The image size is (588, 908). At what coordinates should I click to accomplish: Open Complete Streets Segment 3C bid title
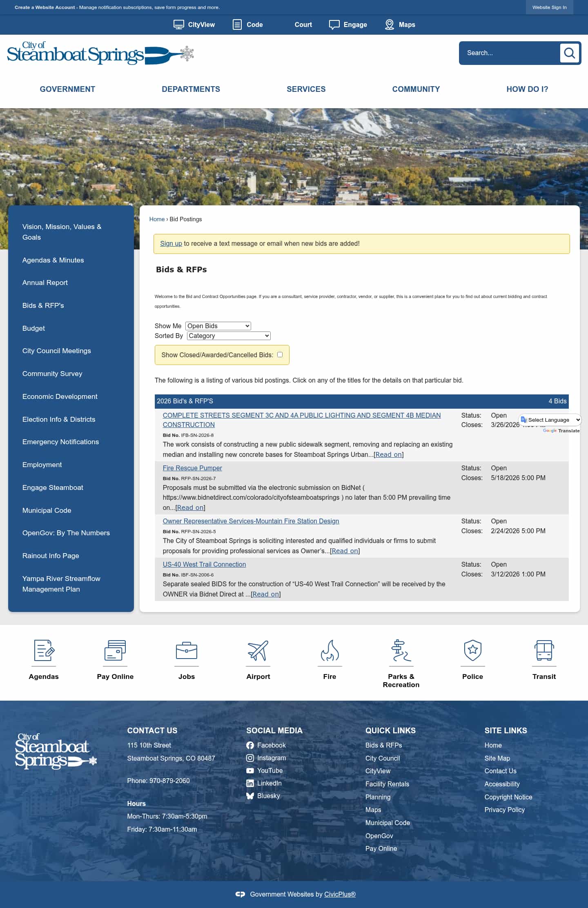coord(301,420)
